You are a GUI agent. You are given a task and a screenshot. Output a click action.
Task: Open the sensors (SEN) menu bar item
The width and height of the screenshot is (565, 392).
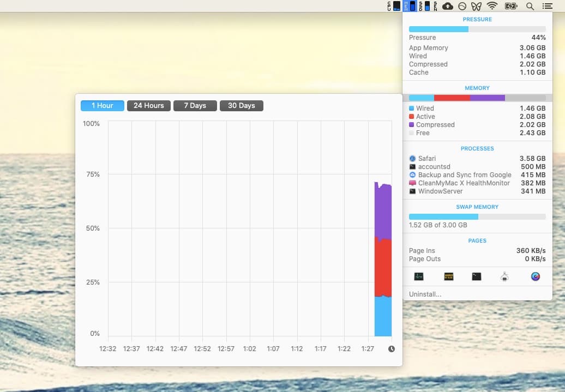[436, 6]
